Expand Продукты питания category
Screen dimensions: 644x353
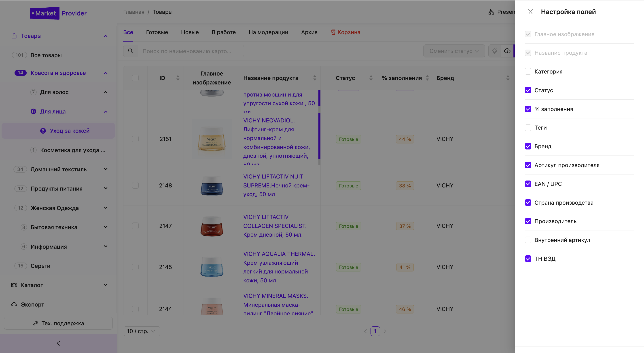pos(106,188)
